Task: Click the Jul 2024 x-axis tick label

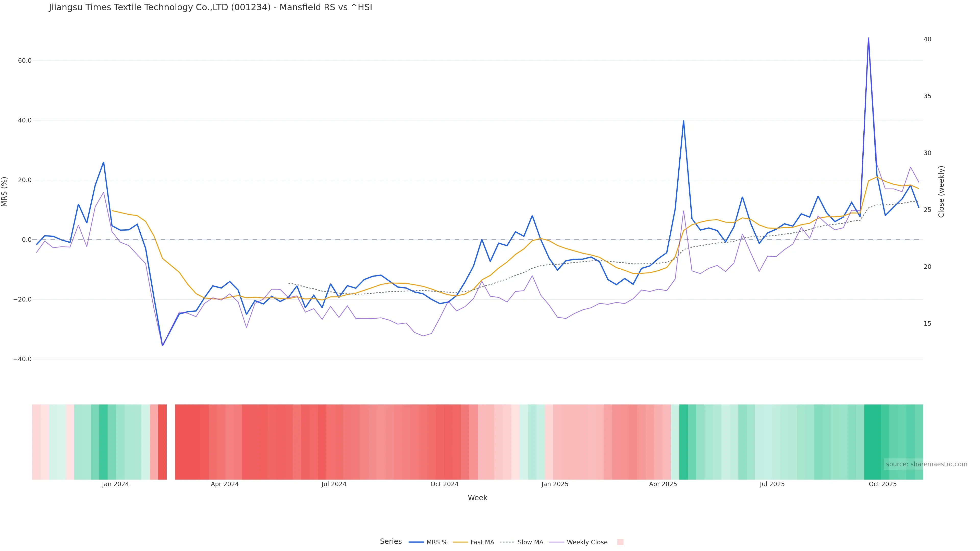Action: 334,484
